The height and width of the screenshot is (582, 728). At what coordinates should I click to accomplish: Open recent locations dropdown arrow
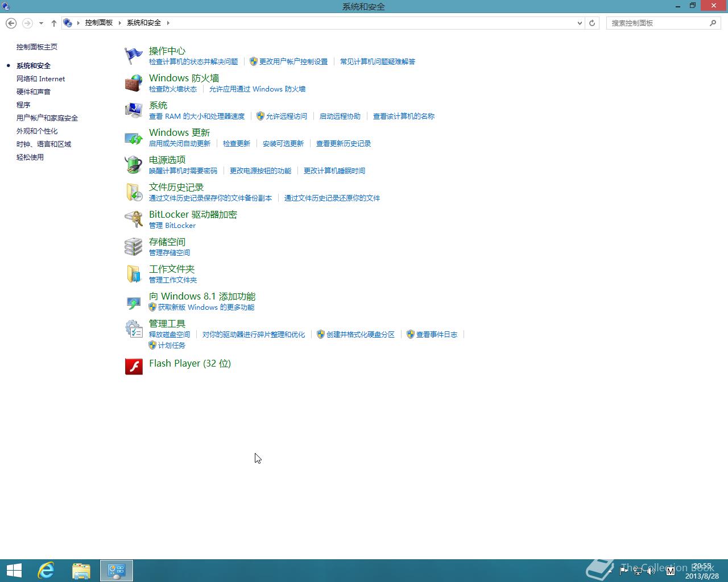point(41,23)
